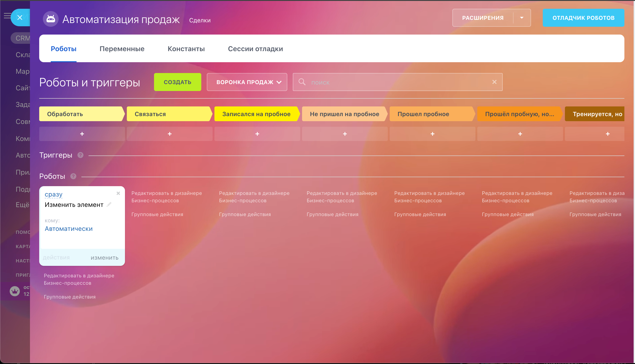Click pencil icon next to Изменить элемент
The width and height of the screenshot is (635, 364).
109,205
